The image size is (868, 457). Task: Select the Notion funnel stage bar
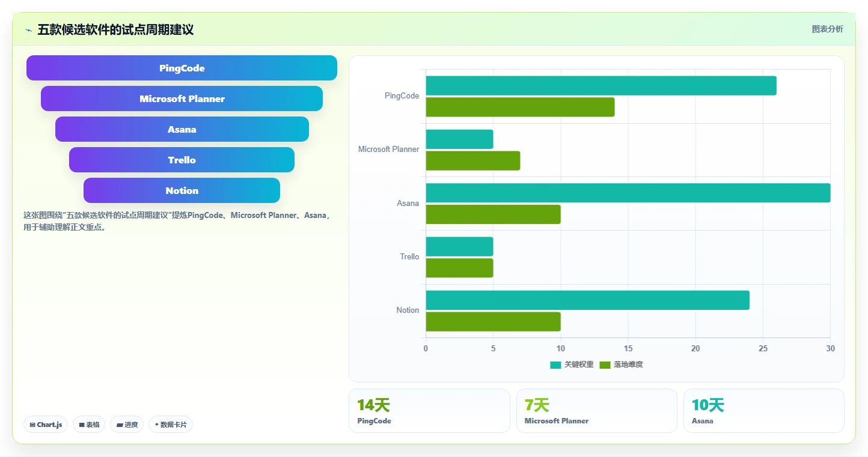coord(182,190)
